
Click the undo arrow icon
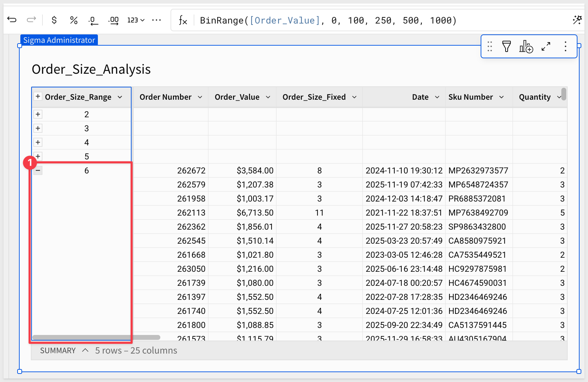tap(12, 20)
